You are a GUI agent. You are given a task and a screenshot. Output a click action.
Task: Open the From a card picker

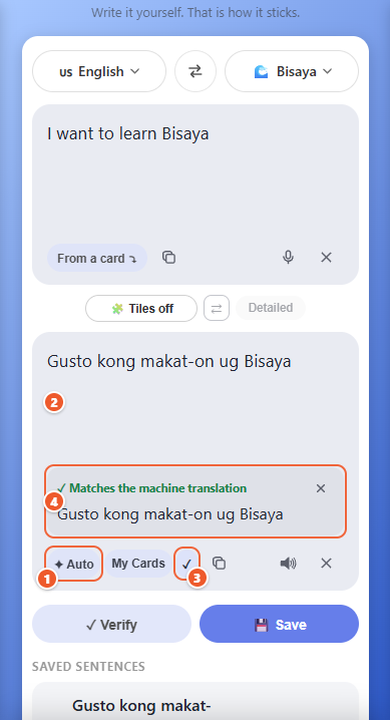tap(97, 258)
